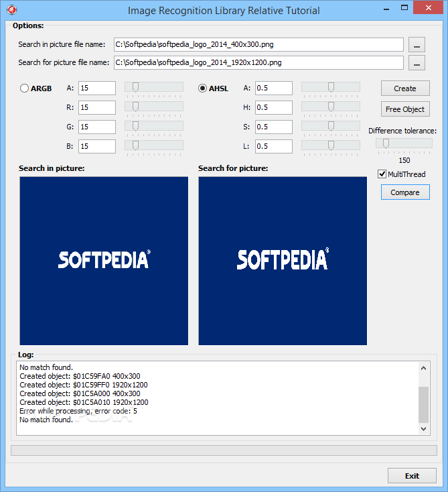The image size is (448, 492).
Task: Click the ARGB A value field
Action: click(97, 88)
